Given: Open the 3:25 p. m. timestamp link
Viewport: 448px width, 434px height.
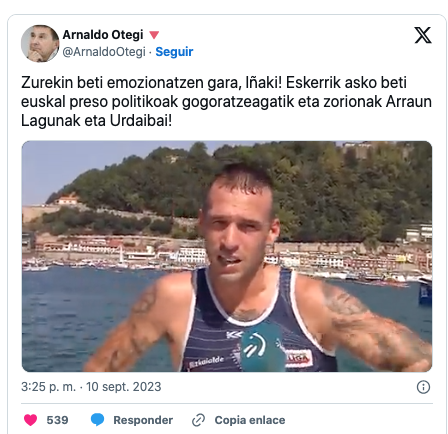Looking at the screenshot, I should click(48, 387).
